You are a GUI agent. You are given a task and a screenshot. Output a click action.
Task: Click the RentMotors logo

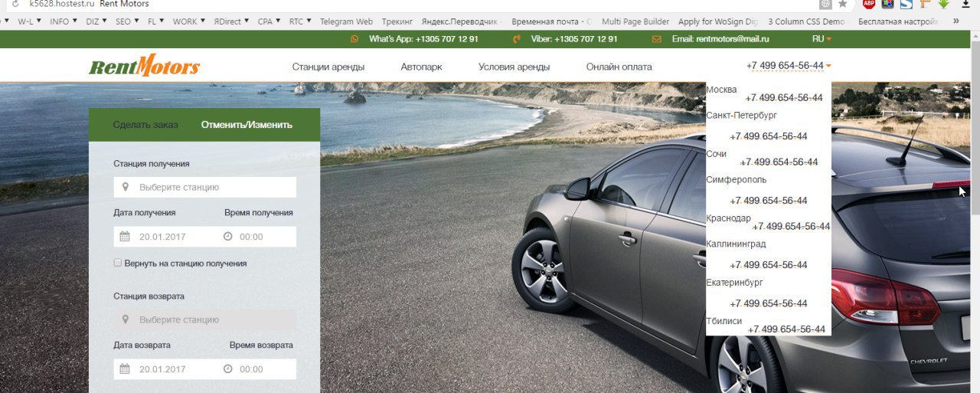(145, 66)
